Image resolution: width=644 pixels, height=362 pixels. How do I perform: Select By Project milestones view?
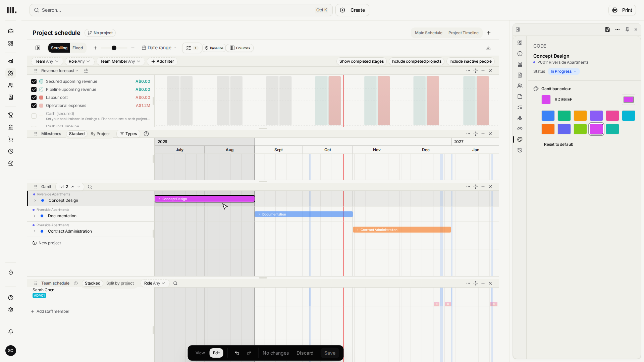coord(100,134)
